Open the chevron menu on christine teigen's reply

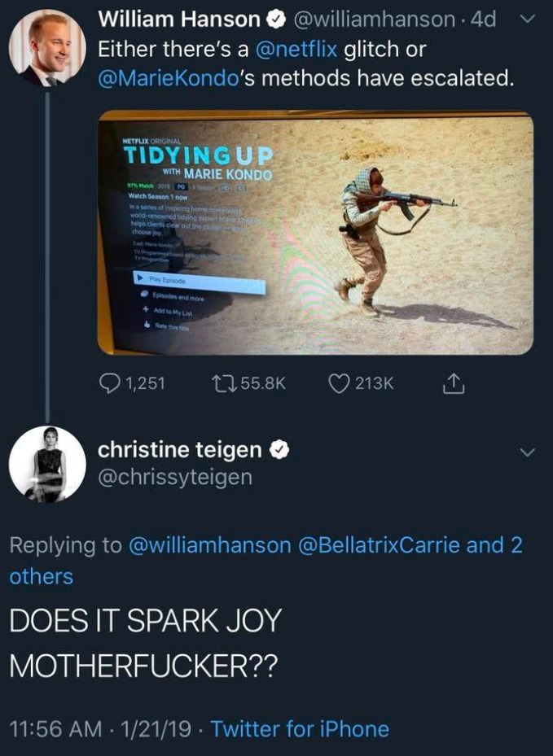(x=526, y=452)
